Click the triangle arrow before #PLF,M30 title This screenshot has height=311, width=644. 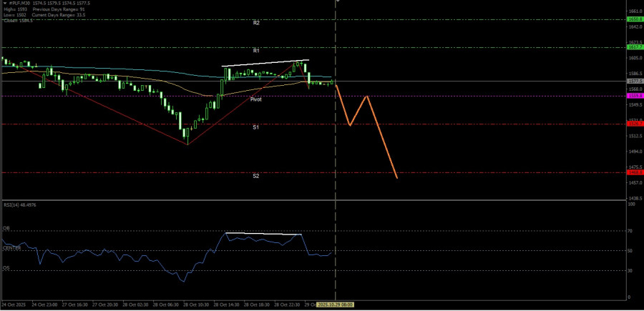point(5,3)
